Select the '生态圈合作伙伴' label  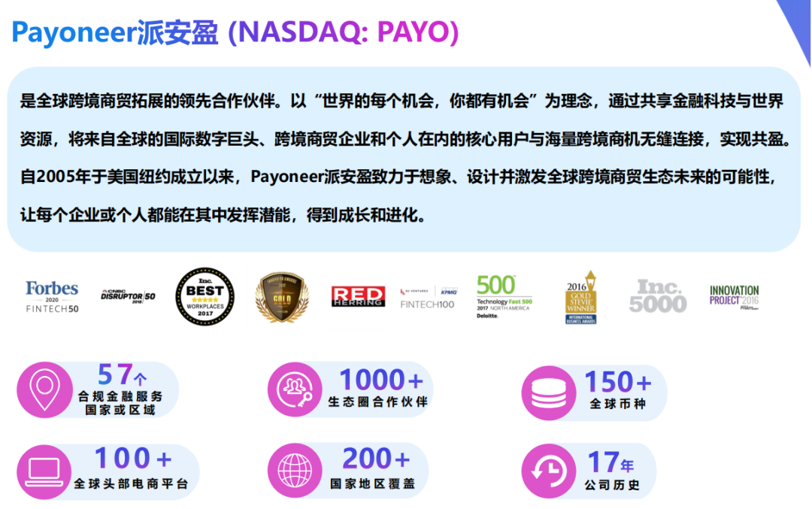(378, 401)
